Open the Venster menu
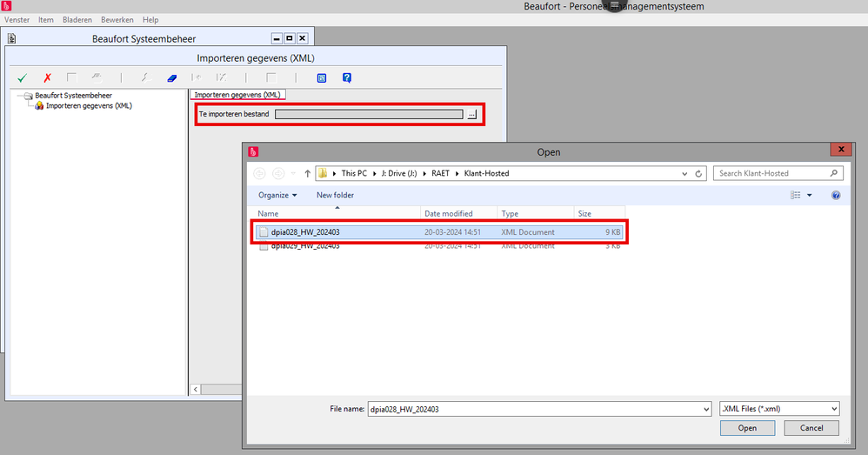The width and height of the screenshot is (868, 455). pos(17,19)
